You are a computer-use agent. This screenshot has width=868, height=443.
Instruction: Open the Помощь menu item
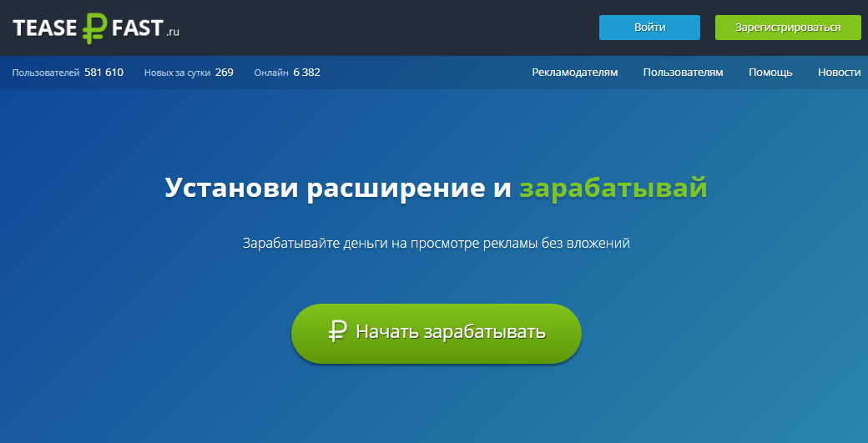(770, 73)
